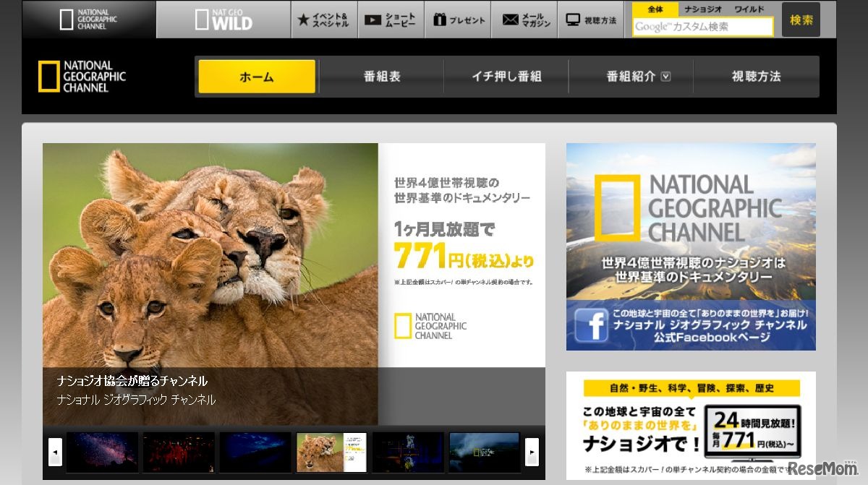This screenshot has width=868, height=485.
Task: Open the 24時間見放題 ナショジオで banner
Action: 691,425
